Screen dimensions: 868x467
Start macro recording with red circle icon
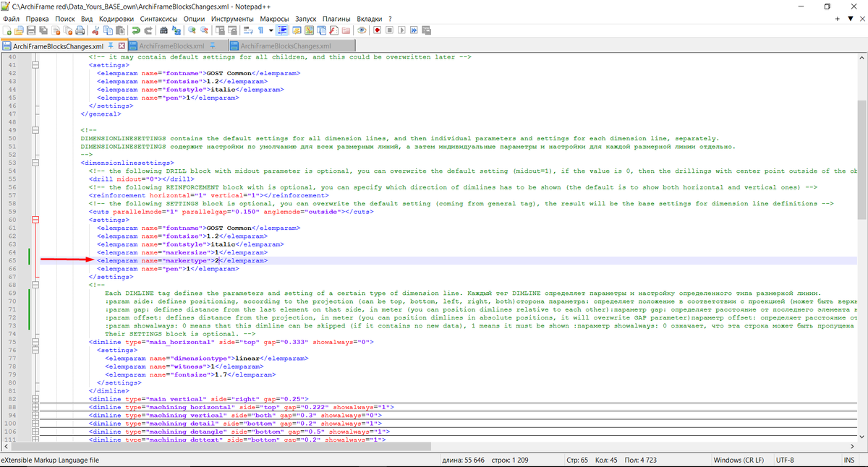pos(377,30)
